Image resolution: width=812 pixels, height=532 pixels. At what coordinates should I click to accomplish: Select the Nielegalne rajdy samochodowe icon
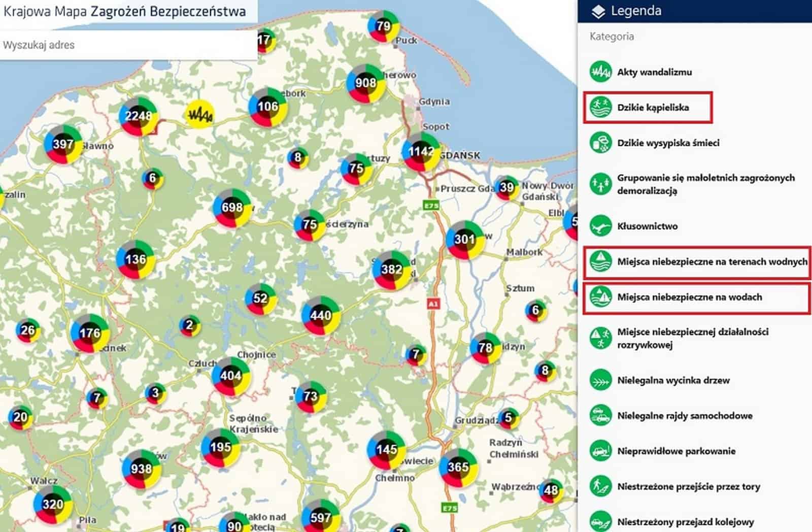click(600, 416)
